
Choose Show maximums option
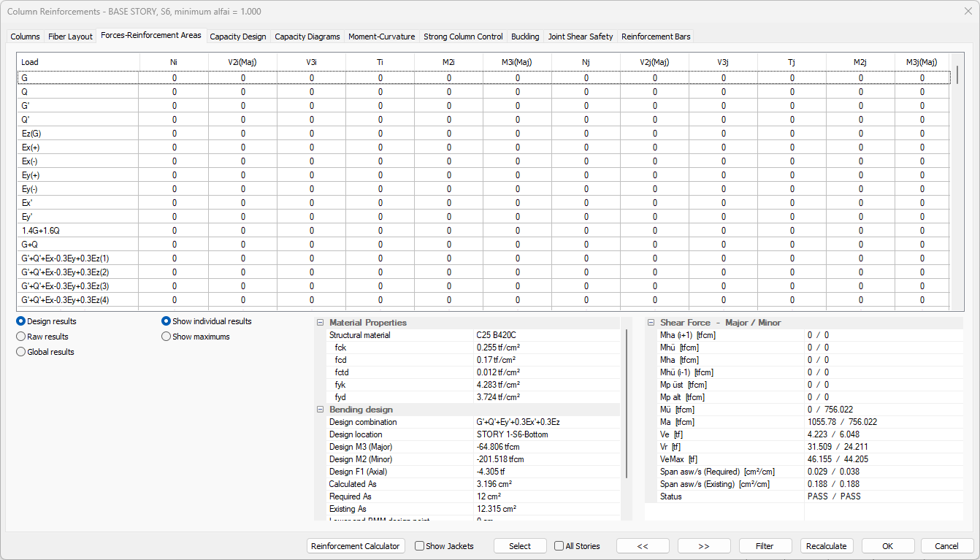point(166,337)
